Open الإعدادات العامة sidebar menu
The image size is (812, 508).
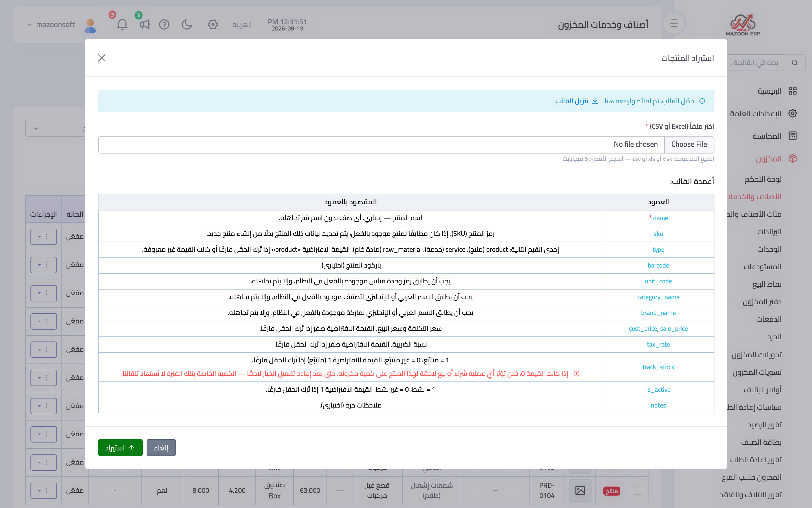756,113
